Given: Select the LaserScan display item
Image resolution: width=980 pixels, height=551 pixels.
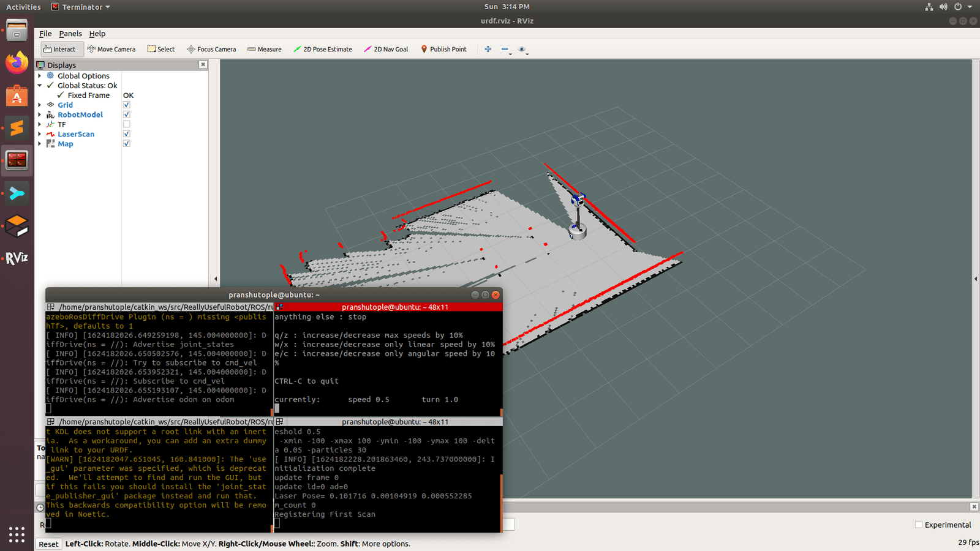Looking at the screenshot, I should tap(76, 134).
